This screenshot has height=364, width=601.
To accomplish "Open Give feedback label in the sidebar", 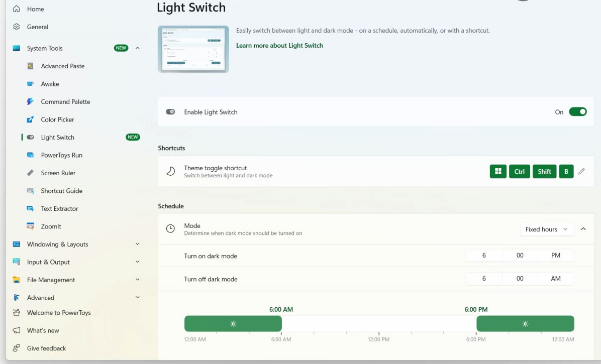I will pos(46,348).
